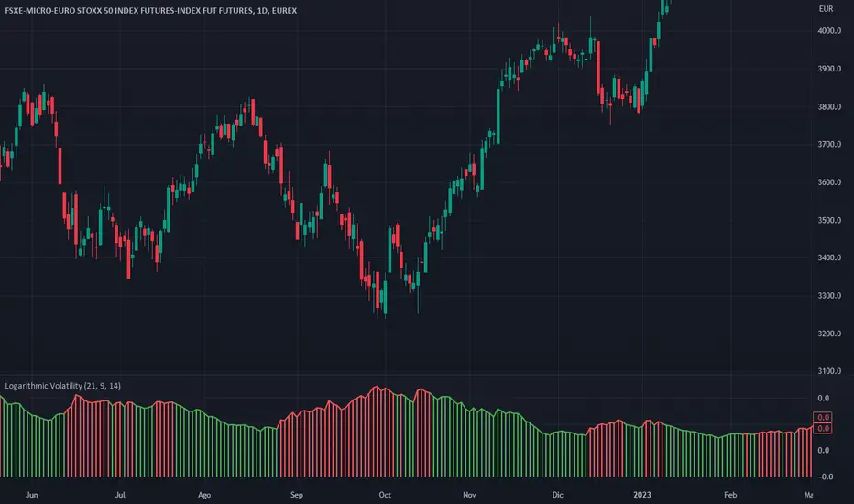Click the Jul label on time axis
Screen dimensions: 854x504
[120, 495]
